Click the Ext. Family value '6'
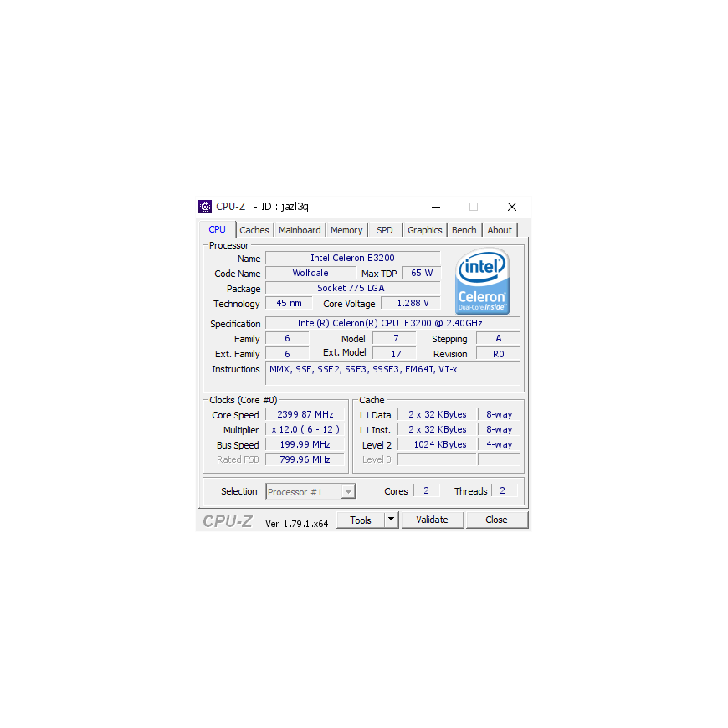728x728 pixels. (287, 354)
